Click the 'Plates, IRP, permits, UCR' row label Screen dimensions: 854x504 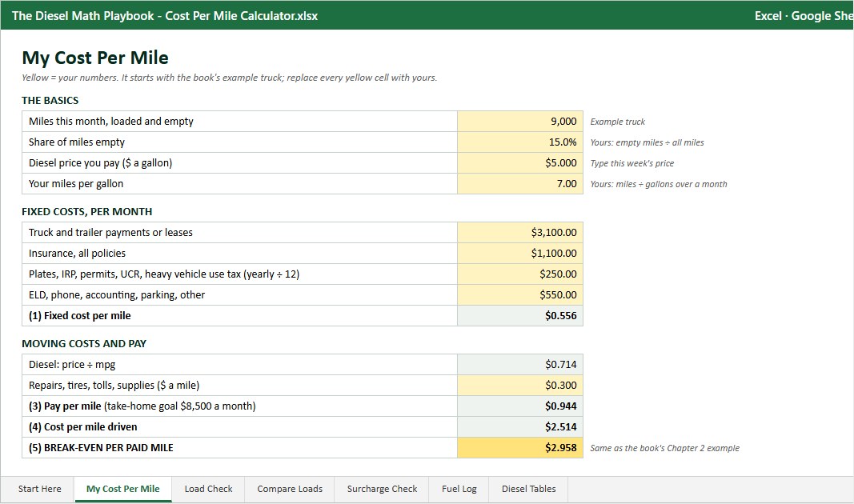click(x=164, y=274)
